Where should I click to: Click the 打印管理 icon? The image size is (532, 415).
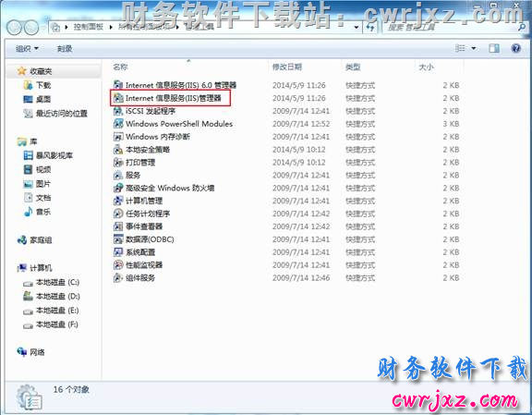pyautogui.click(x=118, y=163)
